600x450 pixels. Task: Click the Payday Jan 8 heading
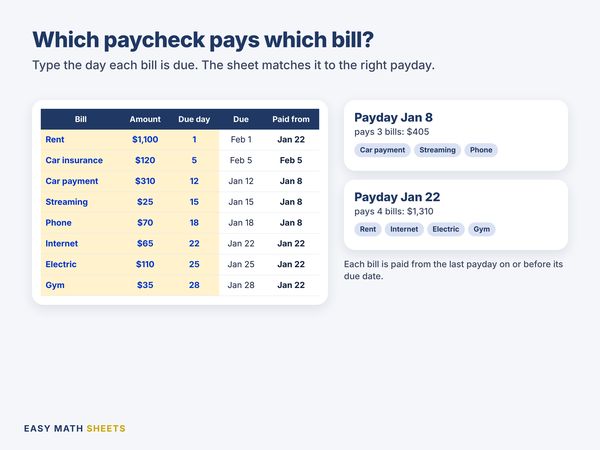tap(393, 117)
